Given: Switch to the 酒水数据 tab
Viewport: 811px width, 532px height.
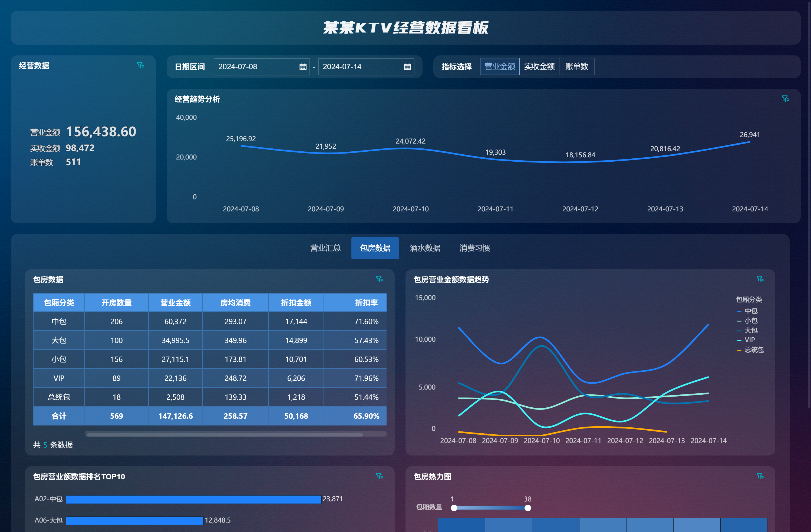Looking at the screenshot, I should pos(425,248).
